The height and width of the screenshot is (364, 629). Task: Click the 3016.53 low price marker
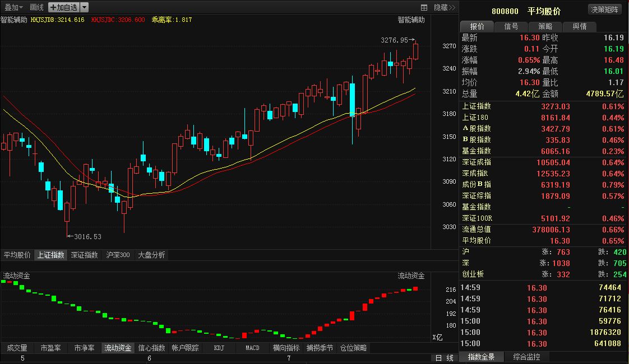[x=88, y=236]
